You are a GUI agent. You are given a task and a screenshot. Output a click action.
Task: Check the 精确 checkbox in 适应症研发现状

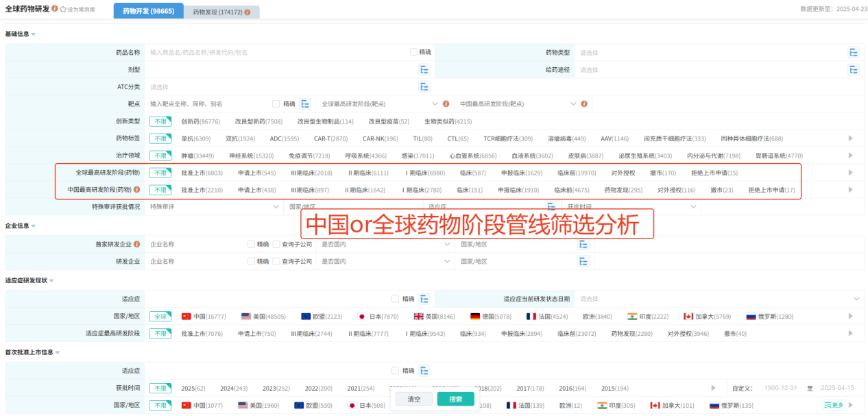click(x=395, y=299)
